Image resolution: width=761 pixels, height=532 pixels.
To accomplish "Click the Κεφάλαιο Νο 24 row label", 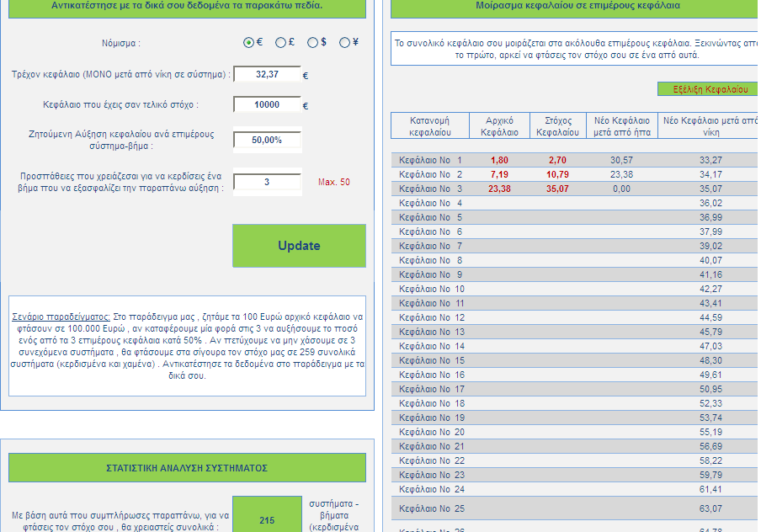I will click(432, 489).
